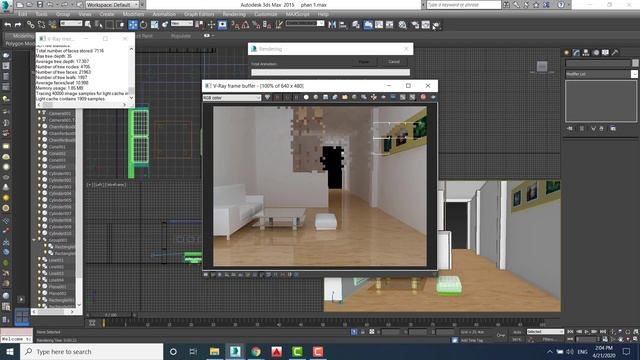Open the 3ds Max application menu logo
The width and height of the screenshot is (640, 360).
[6, 5]
